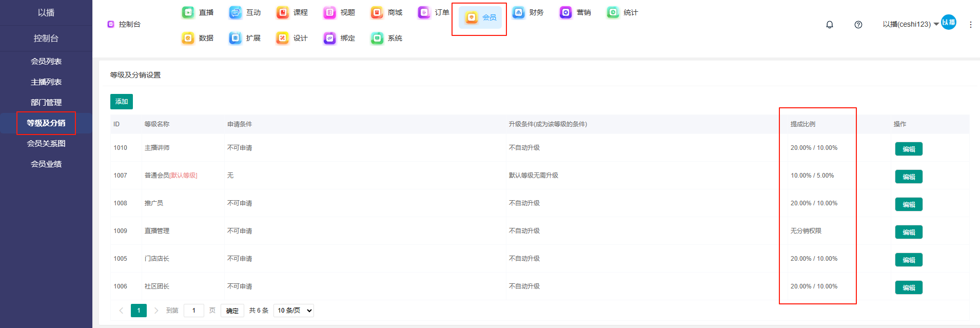The width and height of the screenshot is (980, 328).
Task: Click 编辑 for the 主播讲师 row
Action: point(909,149)
